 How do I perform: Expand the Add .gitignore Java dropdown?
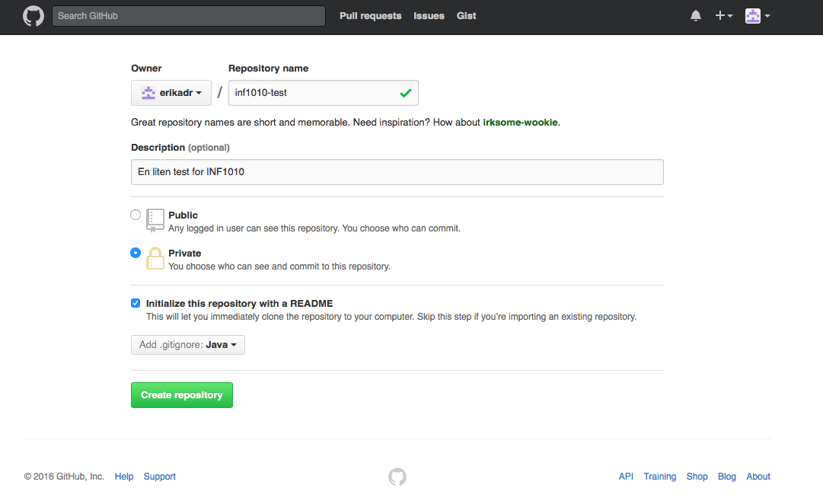[188, 345]
